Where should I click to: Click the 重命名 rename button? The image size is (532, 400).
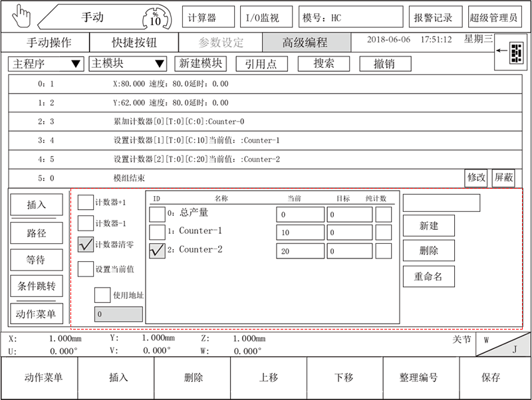click(428, 275)
